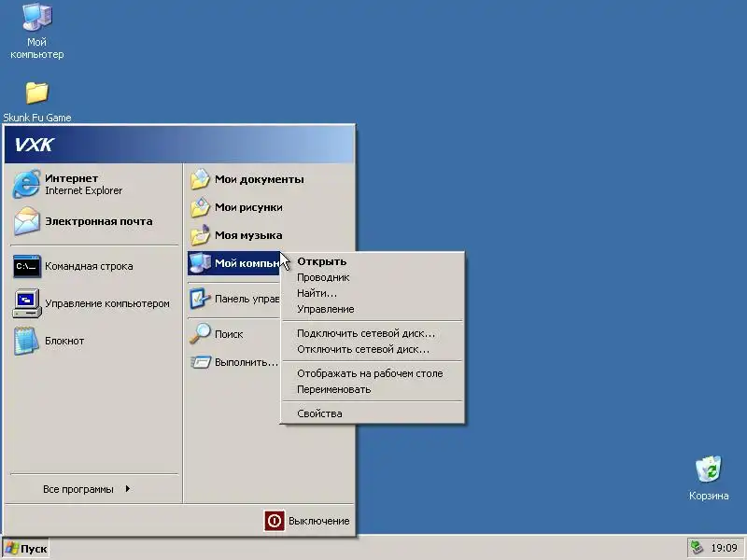This screenshot has width=747, height=560.
Task: Select Найти... in the context menu
Action: pos(372,293)
